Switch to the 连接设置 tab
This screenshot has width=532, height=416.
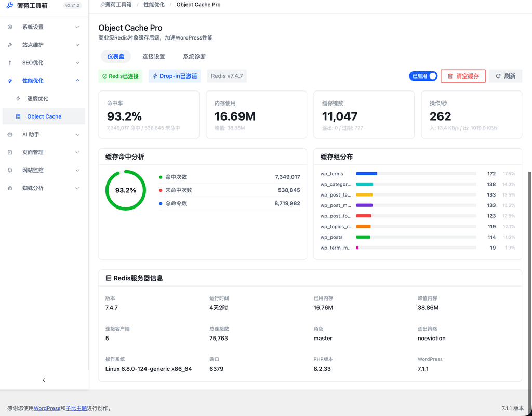pyautogui.click(x=154, y=56)
